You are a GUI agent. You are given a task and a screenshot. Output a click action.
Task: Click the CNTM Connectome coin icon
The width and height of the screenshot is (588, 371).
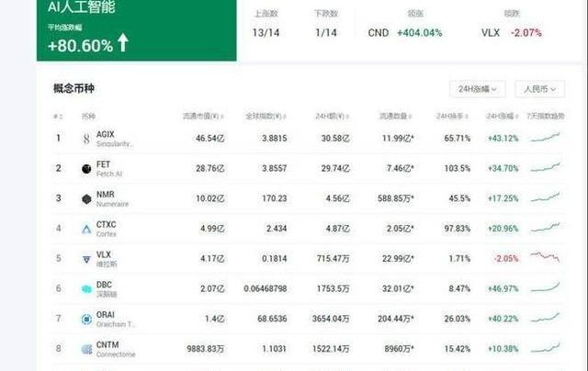click(86, 348)
